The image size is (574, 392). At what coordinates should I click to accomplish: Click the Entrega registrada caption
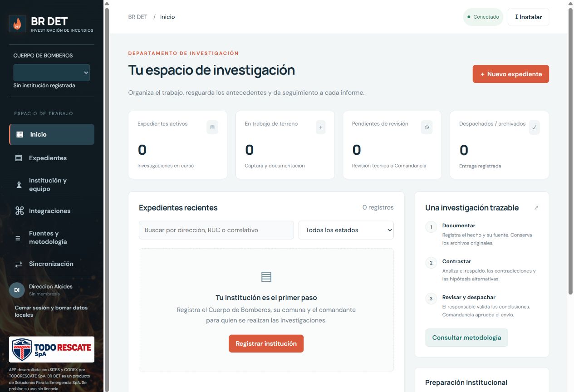(480, 166)
